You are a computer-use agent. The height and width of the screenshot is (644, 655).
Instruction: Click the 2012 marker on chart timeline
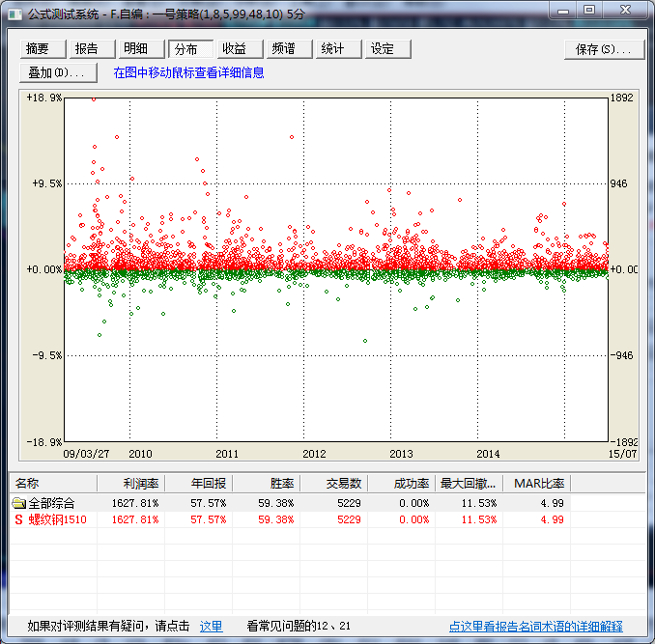pos(314,453)
